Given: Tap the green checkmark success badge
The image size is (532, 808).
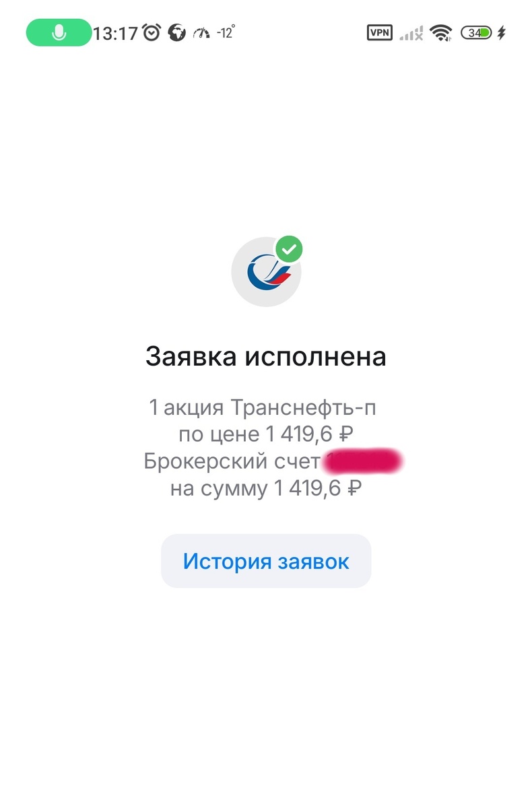Looking at the screenshot, I should pyautogui.click(x=290, y=249).
